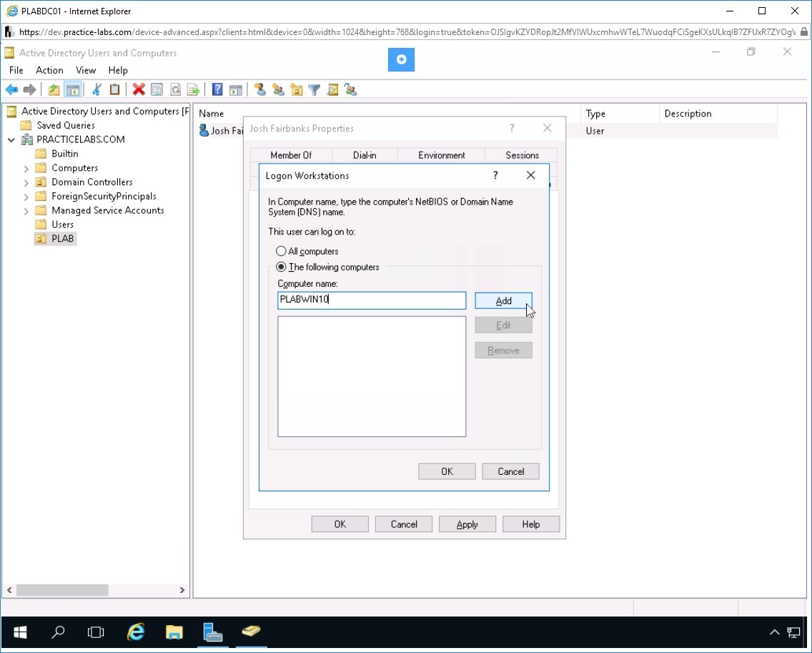The width and height of the screenshot is (812, 653).
Task: Click the red Delete X icon
Action: pos(138,89)
